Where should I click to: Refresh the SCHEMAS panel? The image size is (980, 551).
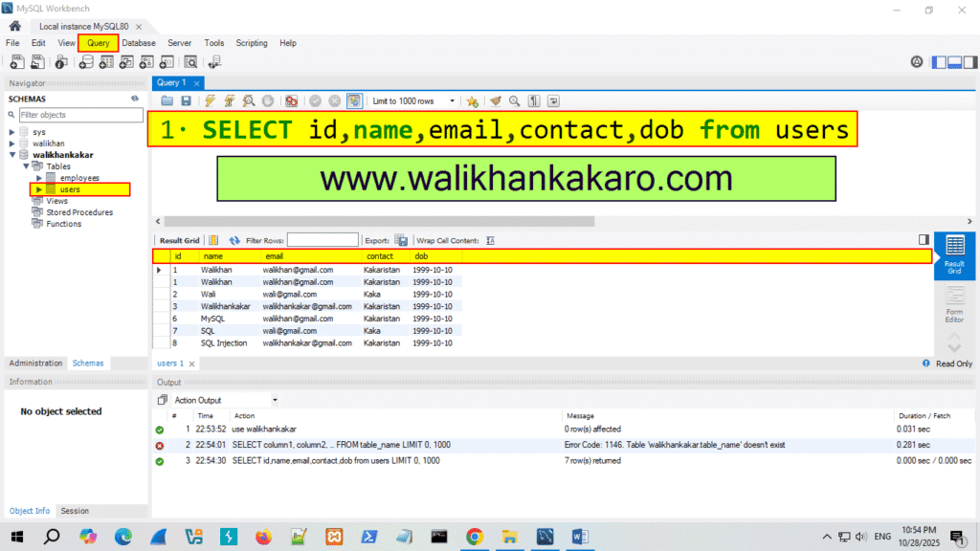coord(134,99)
